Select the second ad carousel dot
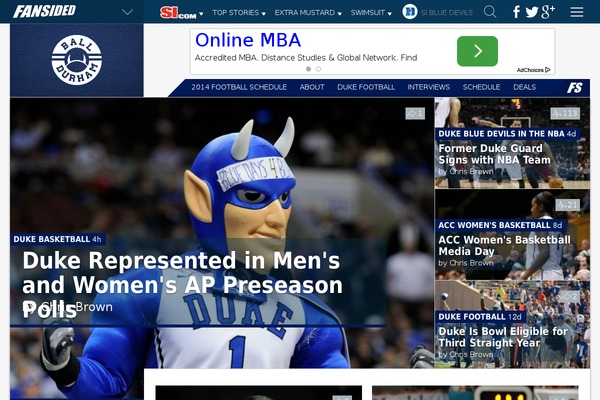Screen dimensions: 600x400 click(x=318, y=69)
